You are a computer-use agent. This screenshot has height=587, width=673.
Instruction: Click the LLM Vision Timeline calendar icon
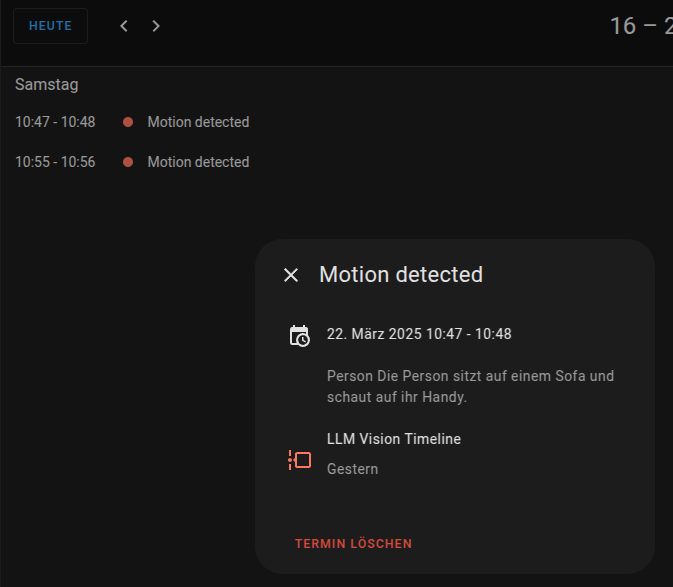pos(299,460)
